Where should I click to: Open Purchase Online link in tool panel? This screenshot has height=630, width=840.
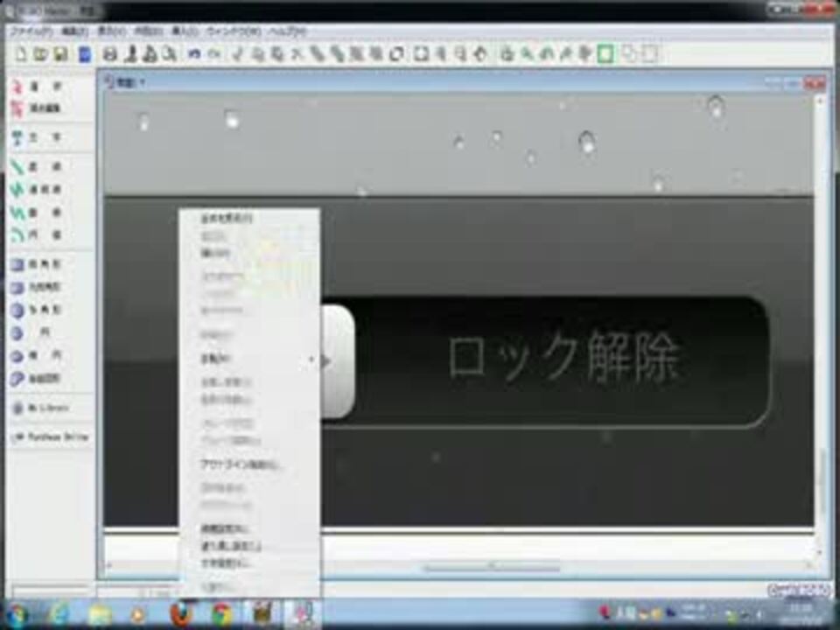pyautogui.click(x=51, y=437)
